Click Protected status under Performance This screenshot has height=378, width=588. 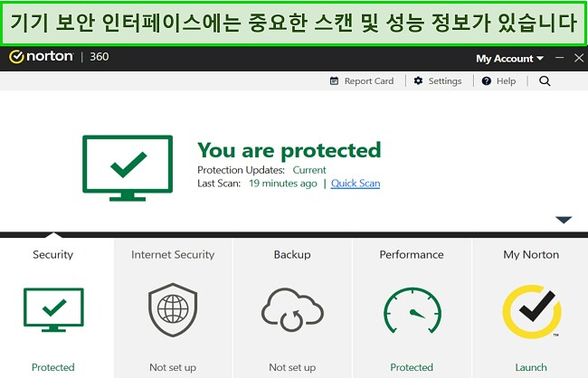[x=412, y=367]
